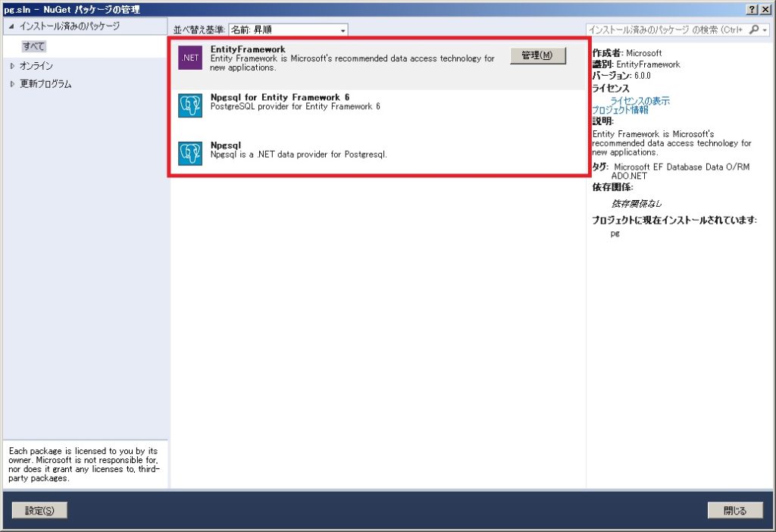The height and width of the screenshot is (532, 776).
Task: Click the PostgreSQL elephant icon for Npgsql for Entity Framework 6
Action: 189,105
